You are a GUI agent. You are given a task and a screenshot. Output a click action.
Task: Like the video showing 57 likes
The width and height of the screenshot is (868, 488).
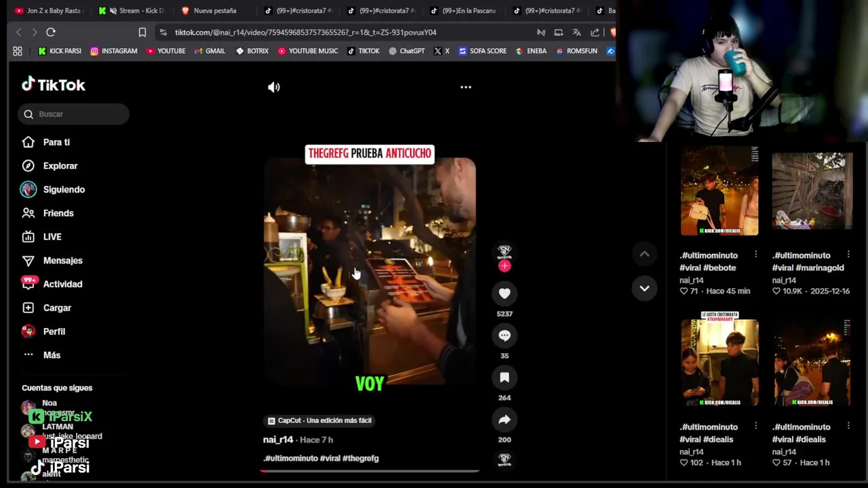point(776,463)
